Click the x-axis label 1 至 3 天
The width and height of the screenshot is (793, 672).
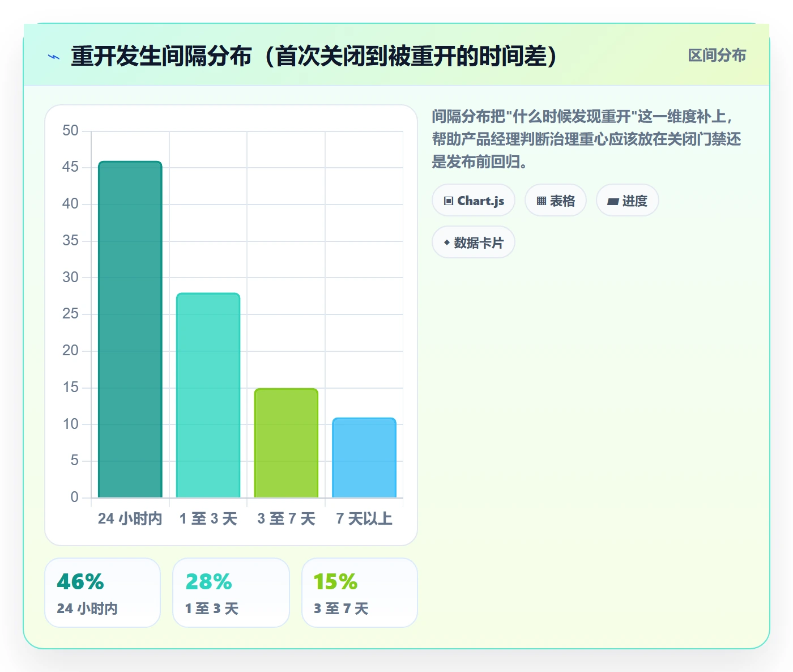pyautogui.click(x=208, y=518)
